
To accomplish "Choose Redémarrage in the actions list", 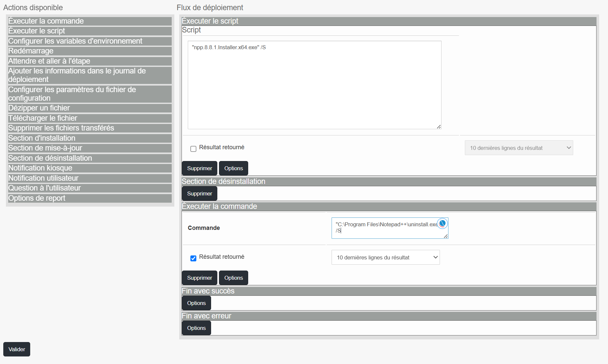I will (90, 51).
